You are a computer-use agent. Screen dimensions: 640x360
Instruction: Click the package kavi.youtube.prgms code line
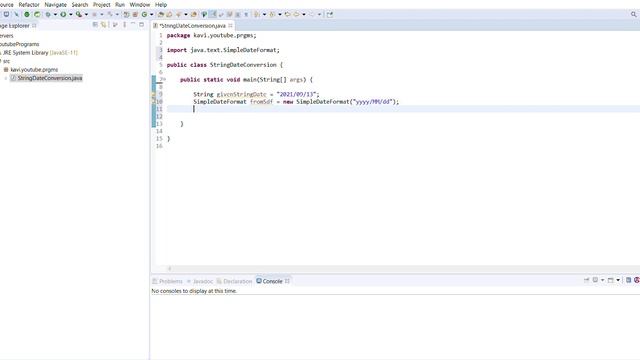click(211, 36)
